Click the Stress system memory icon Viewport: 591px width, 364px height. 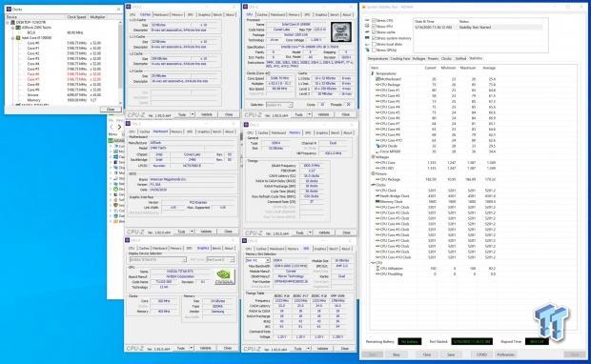point(368,38)
